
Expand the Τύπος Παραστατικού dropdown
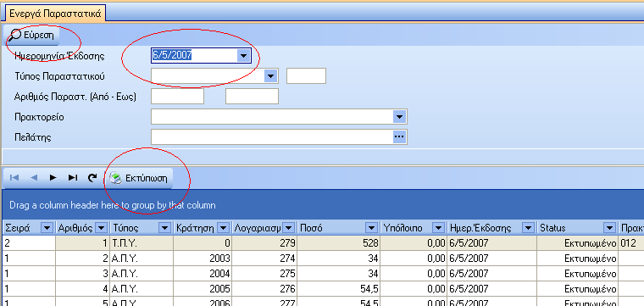pos(270,76)
